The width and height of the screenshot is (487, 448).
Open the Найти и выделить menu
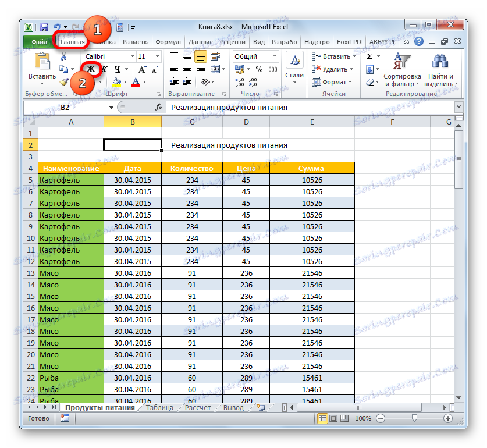440,70
